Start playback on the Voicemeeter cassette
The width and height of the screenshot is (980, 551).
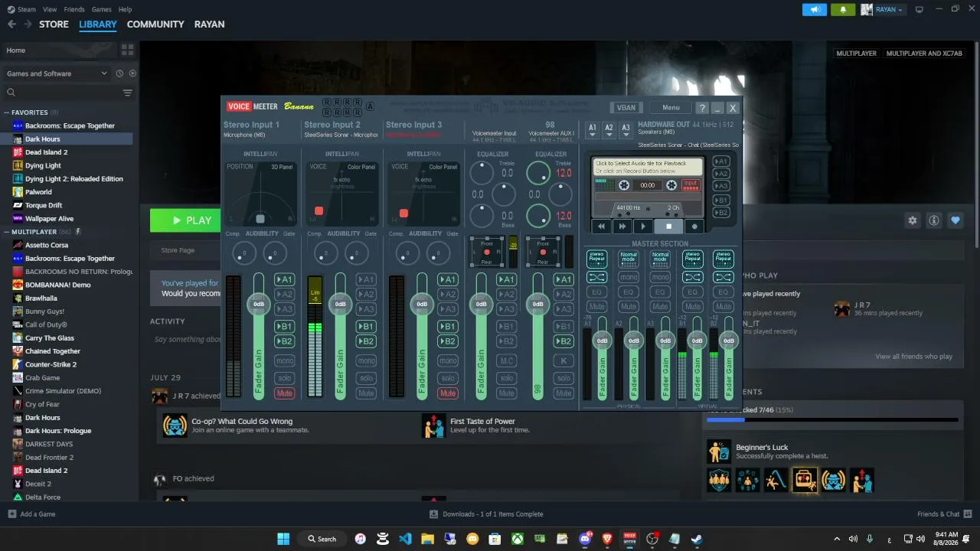(x=643, y=227)
